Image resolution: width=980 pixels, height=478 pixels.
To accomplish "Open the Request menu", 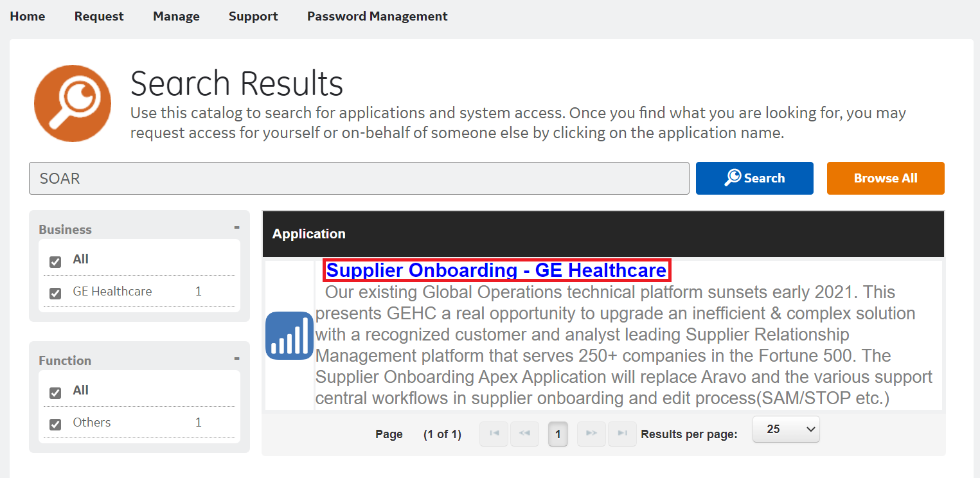I will point(99,16).
